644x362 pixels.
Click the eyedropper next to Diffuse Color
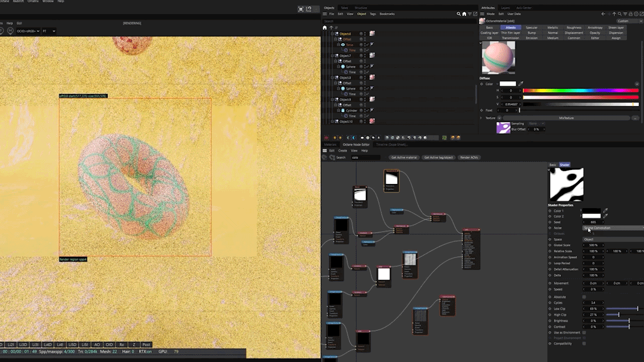point(521,84)
